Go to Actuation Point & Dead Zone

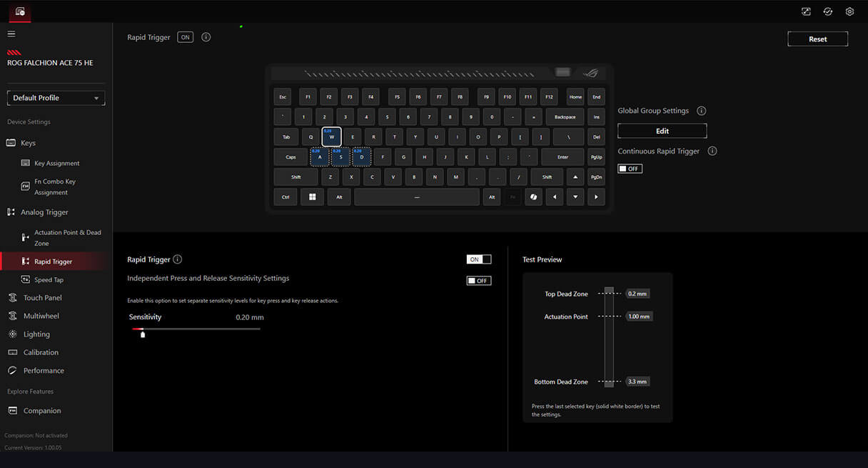pos(67,238)
